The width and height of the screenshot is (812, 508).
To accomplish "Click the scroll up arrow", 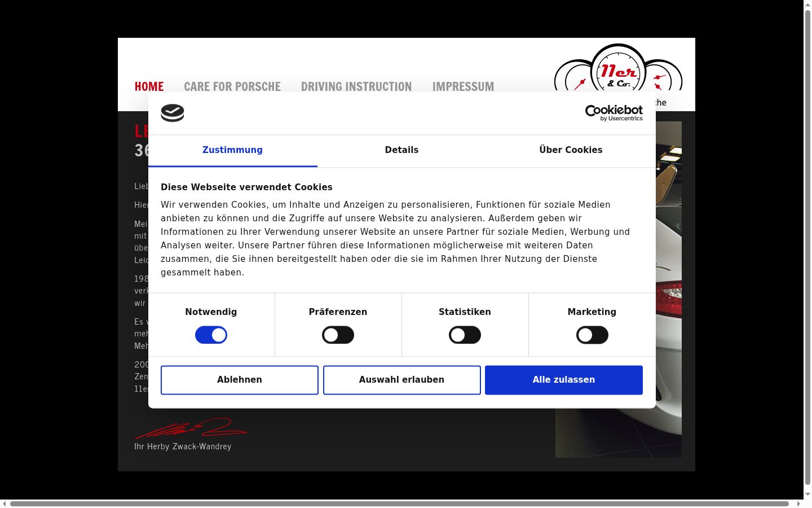I will [x=807, y=4].
